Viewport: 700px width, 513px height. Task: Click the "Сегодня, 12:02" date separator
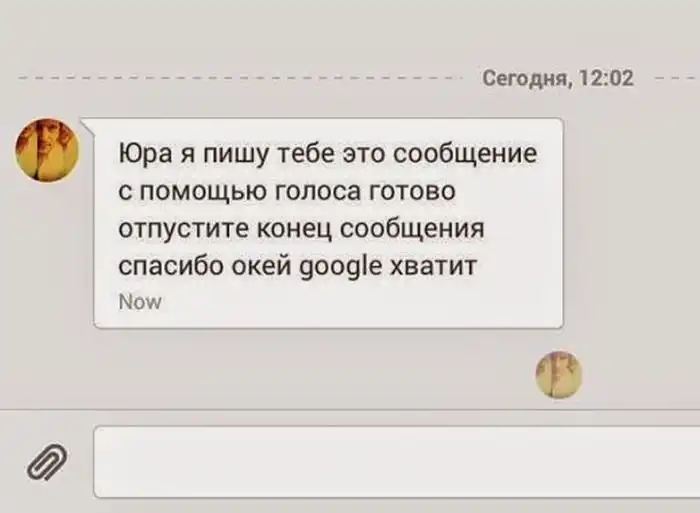coord(558,78)
